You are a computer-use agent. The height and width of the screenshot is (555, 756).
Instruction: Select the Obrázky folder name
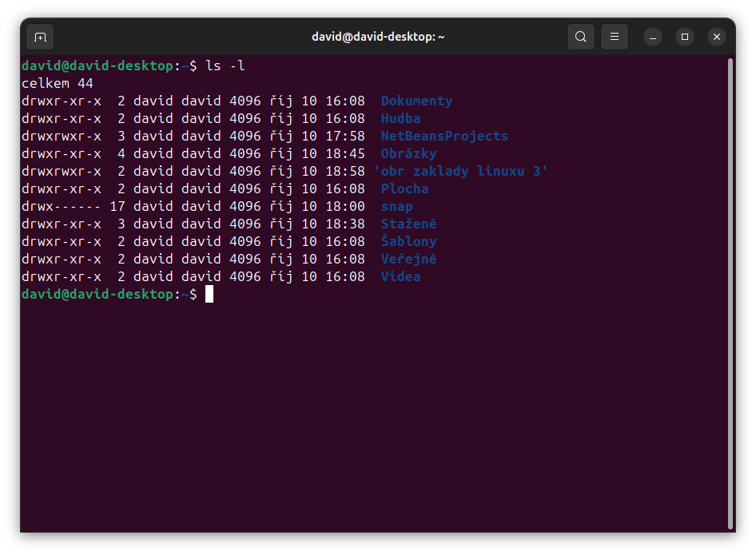click(x=408, y=153)
